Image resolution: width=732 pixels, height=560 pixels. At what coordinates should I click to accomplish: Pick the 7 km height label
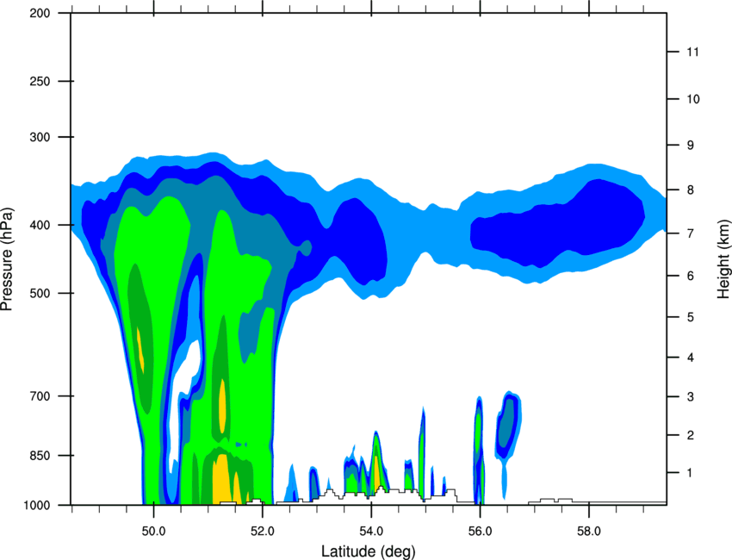pos(691,233)
